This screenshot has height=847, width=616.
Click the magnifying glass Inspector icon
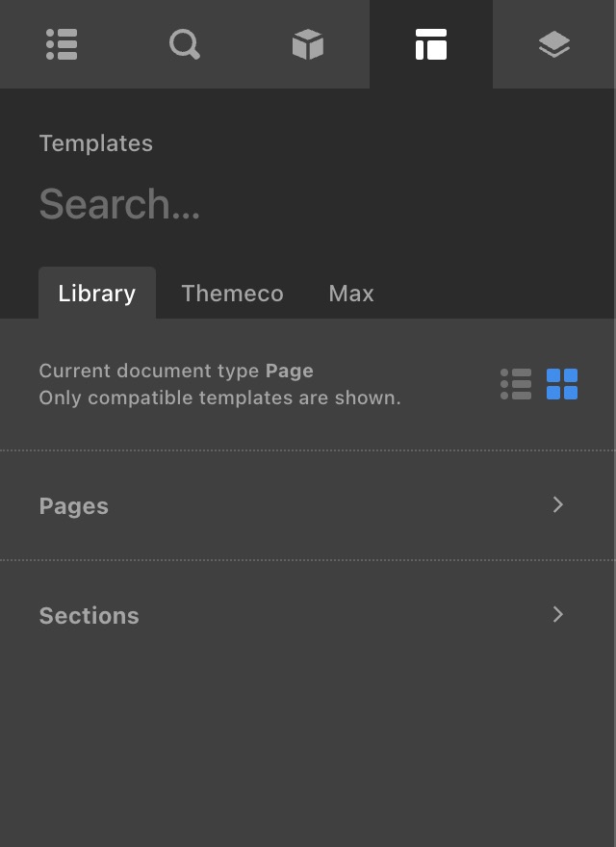click(x=184, y=44)
